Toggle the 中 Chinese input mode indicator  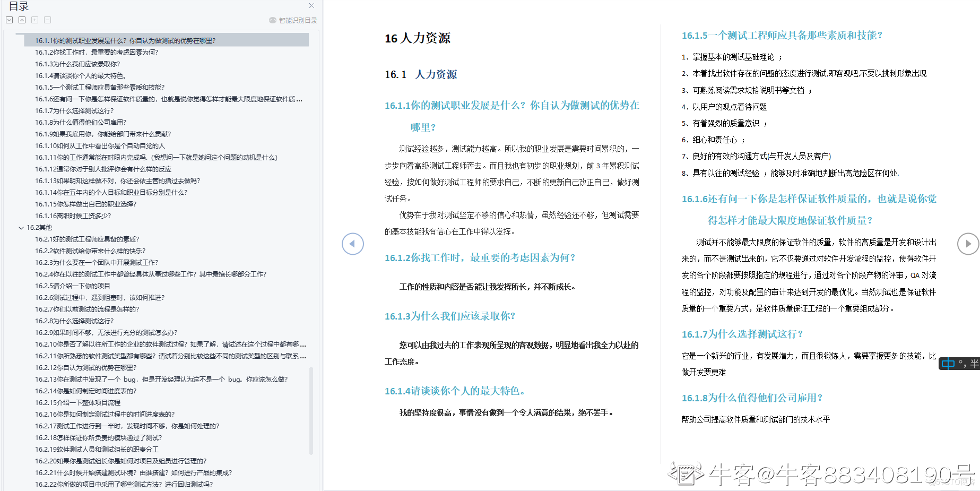(948, 364)
